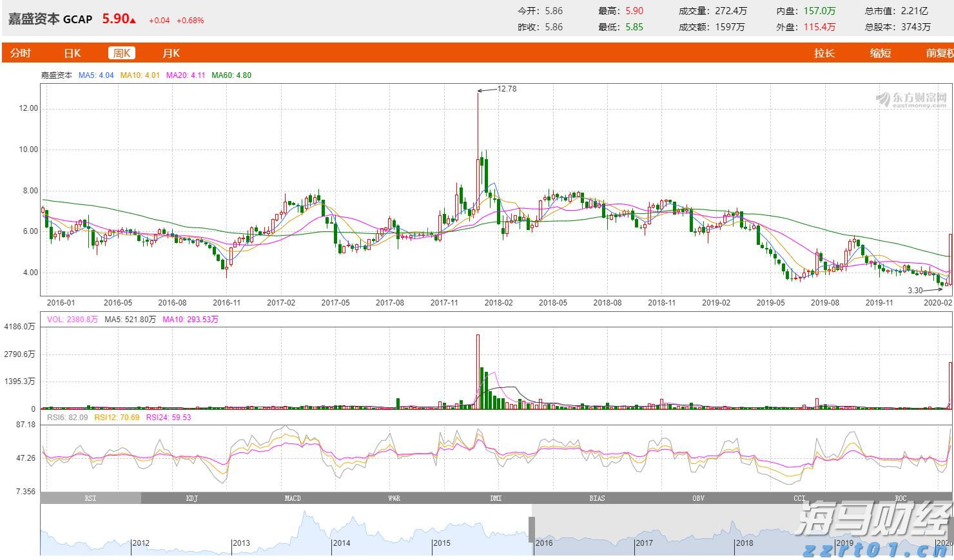Click the timeline range slider handle
Image resolution: width=954 pixels, height=560 pixels.
(x=532, y=529)
